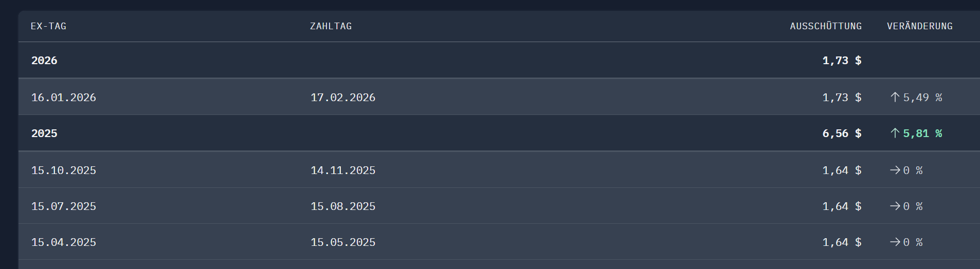Click the AUSSCHÜTTUNG column header
This screenshot has height=269, width=980.
tap(826, 26)
